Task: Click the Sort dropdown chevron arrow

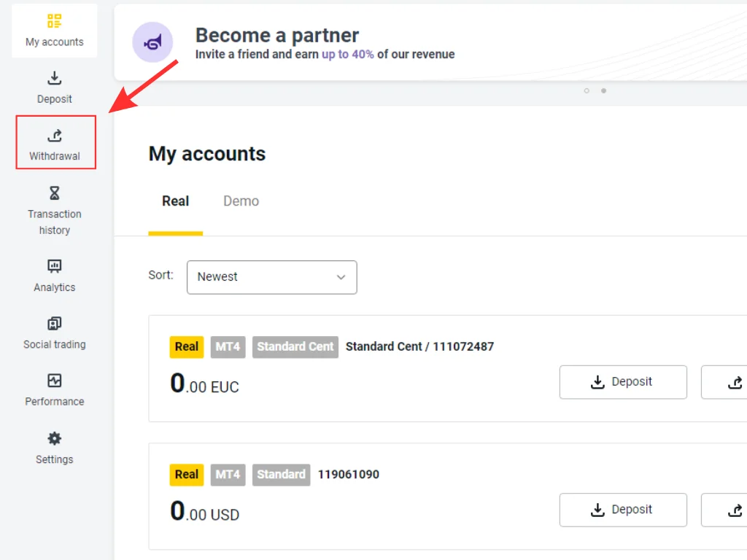Action: (x=341, y=277)
